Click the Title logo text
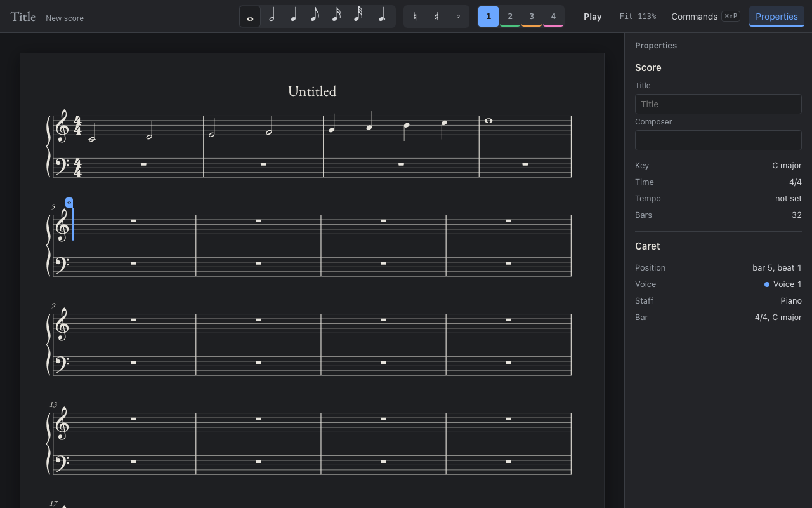Image resolution: width=812 pixels, height=508 pixels. click(x=23, y=17)
